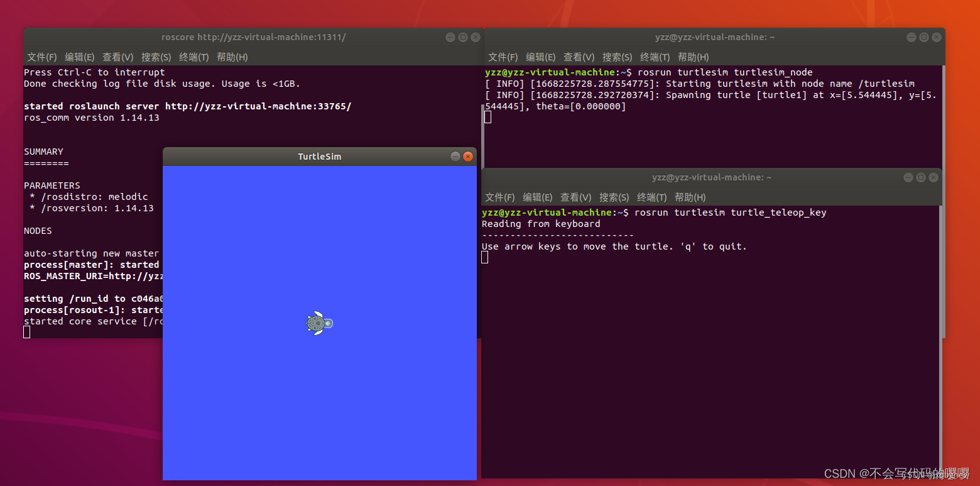Screen dimensions: 980x486
Task: Open 终端(T) menu in turtlesim_node terminal
Action: [x=655, y=57]
